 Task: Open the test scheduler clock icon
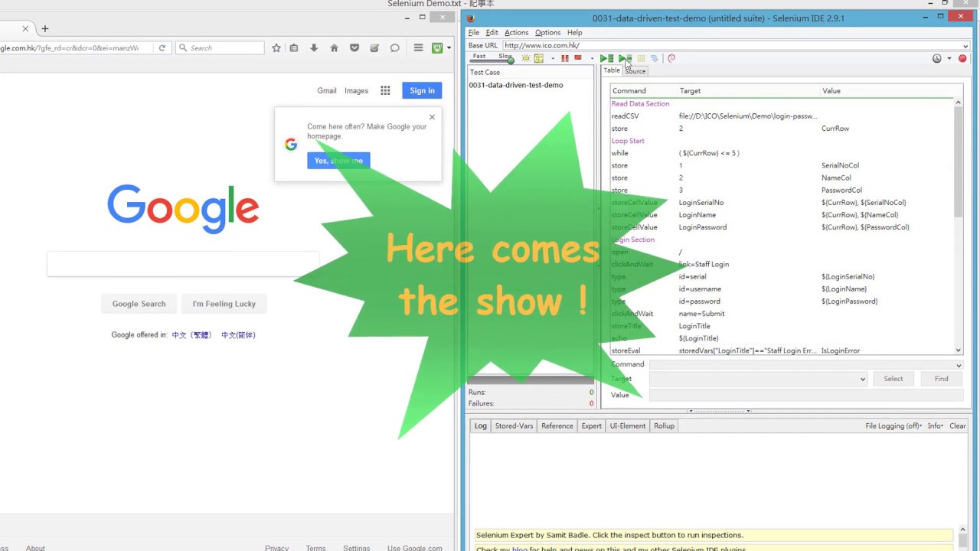[x=936, y=58]
